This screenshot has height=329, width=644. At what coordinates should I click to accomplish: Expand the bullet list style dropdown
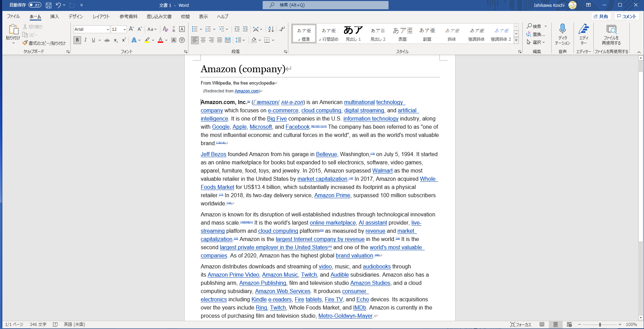coord(201,29)
